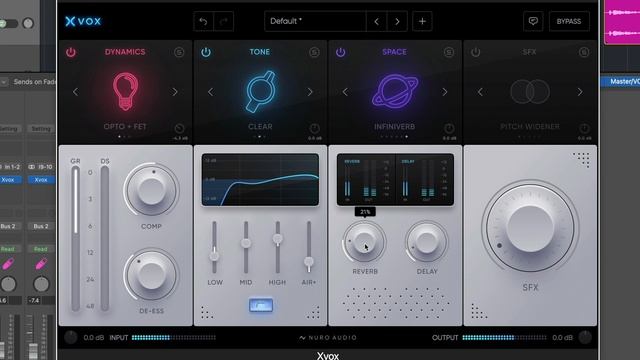Click the PITCH WIDENER mode label
The height and width of the screenshot is (360, 640).
530,127
